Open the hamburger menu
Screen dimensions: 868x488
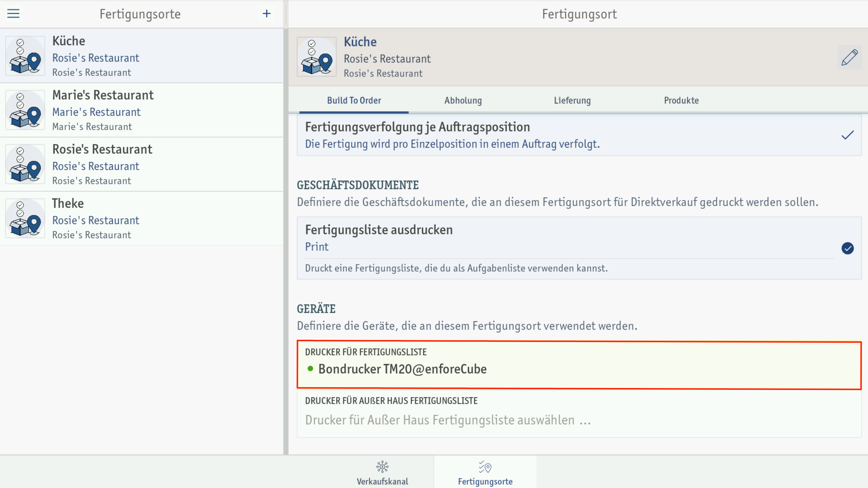coord(13,13)
